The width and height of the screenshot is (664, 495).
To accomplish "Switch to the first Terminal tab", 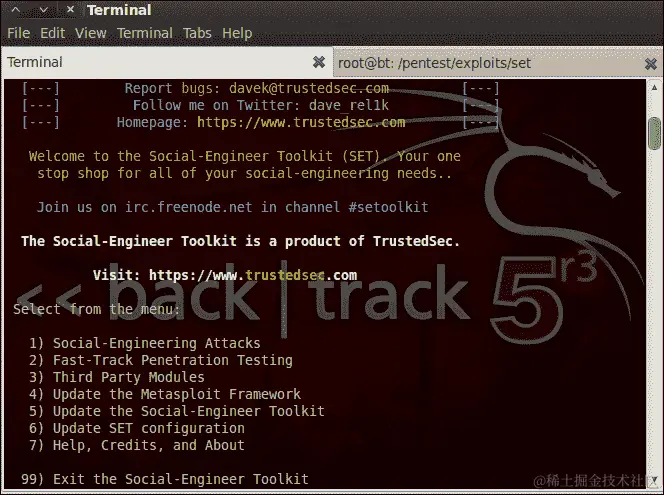I will point(166,62).
